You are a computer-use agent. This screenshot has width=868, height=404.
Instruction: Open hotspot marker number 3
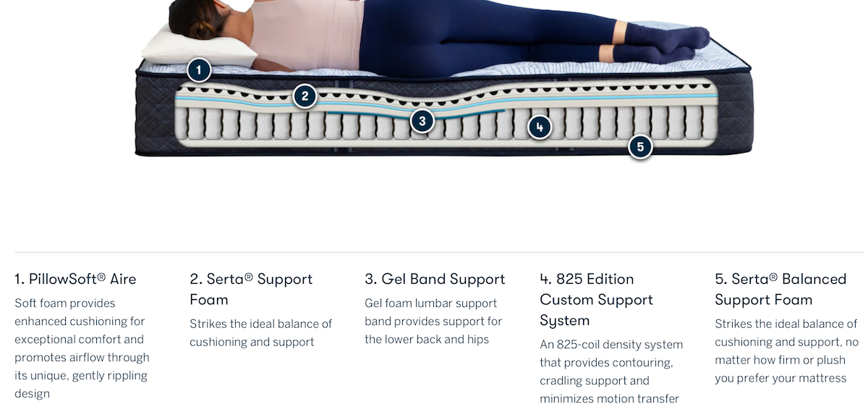click(x=422, y=120)
